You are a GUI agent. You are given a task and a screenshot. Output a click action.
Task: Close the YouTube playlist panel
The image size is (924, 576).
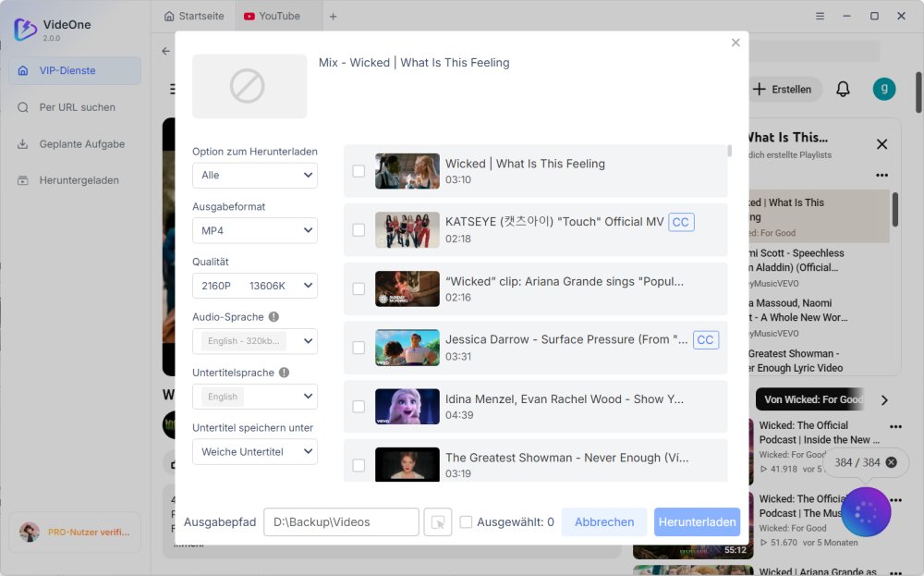[882, 144]
